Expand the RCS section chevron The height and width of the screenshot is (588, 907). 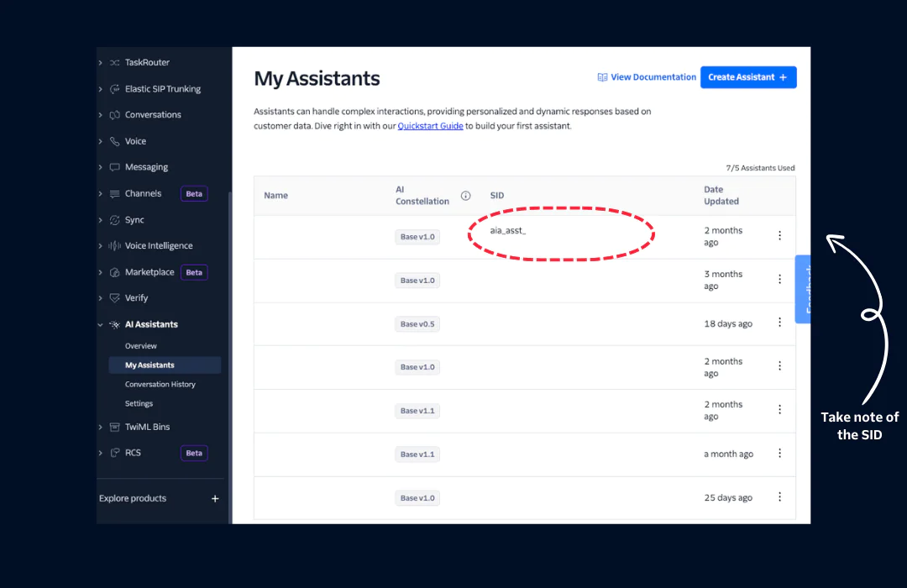[101, 453]
